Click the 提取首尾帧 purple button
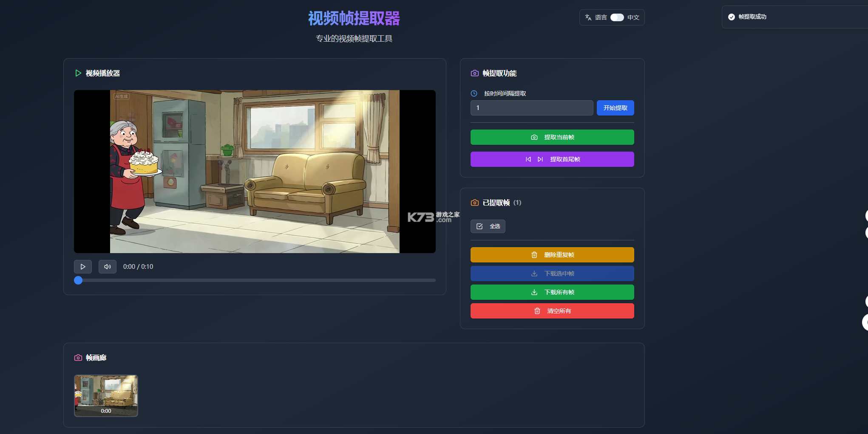This screenshot has height=434, width=868. (552, 159)
